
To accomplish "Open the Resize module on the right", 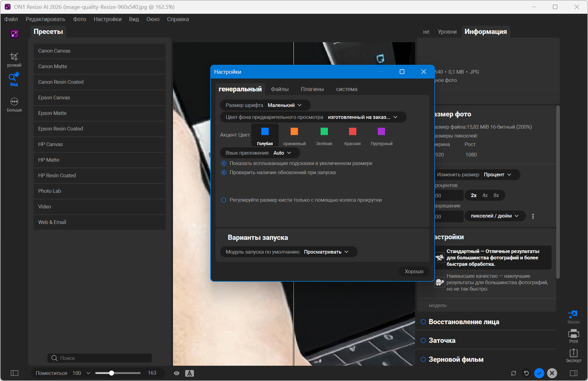I will (573, 317).
